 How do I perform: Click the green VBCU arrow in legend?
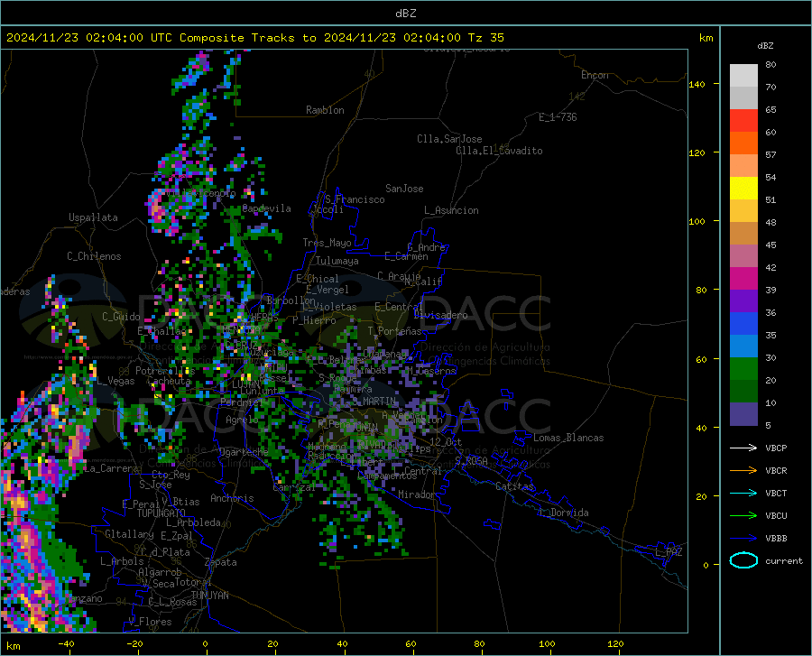pyautogui.click(x=743, y=516)
